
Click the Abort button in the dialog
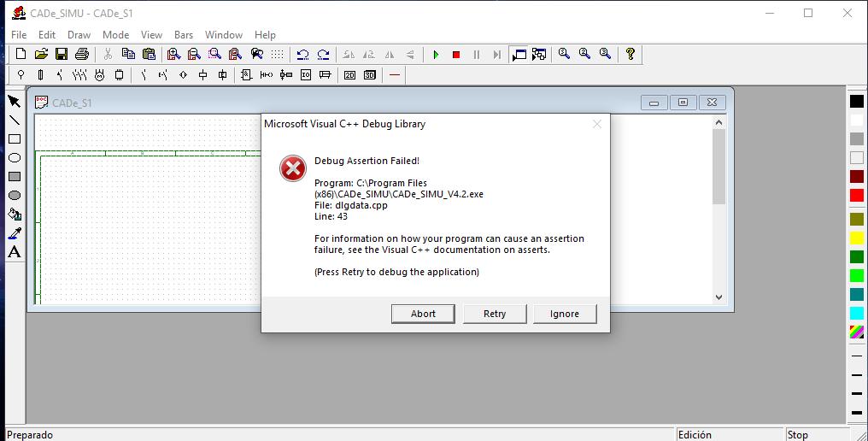coord(423,314)
